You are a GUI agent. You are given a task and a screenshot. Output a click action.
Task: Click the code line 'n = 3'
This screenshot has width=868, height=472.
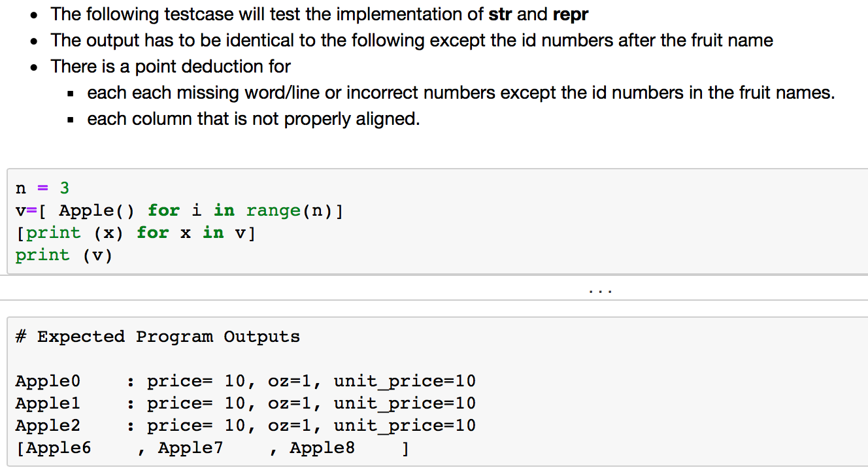42,188
